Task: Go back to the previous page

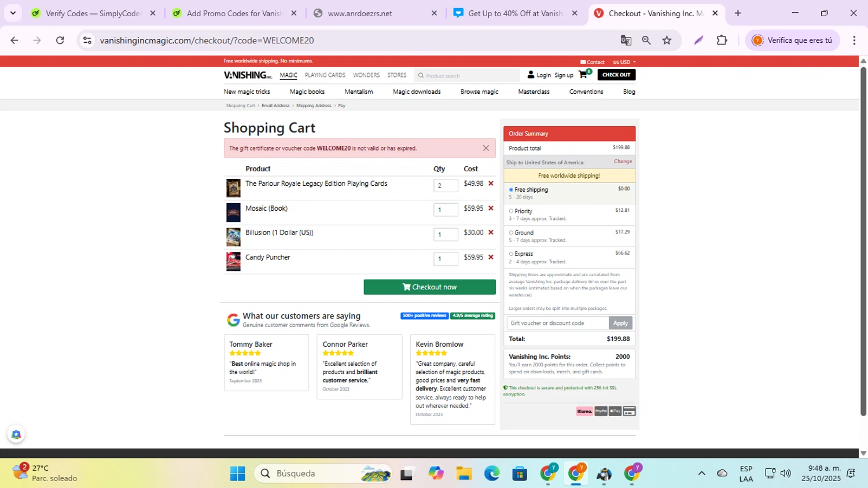Action: tap(14, 40)
